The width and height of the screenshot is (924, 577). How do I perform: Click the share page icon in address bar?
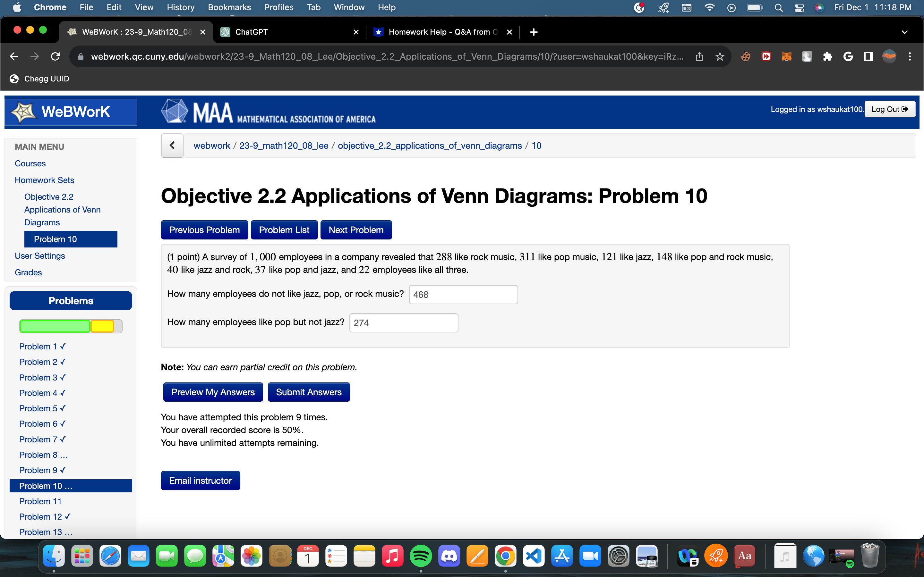(x=699, y=56)
